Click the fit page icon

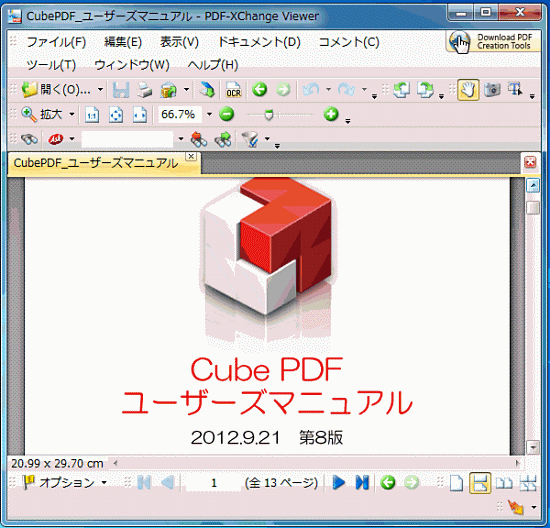[x=116, y=115]
